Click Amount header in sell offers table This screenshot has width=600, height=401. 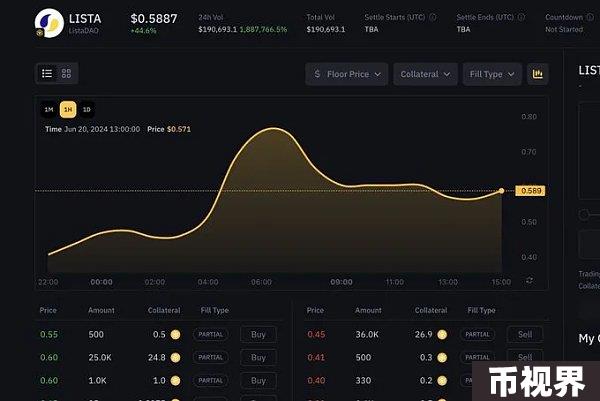point(368,310)
